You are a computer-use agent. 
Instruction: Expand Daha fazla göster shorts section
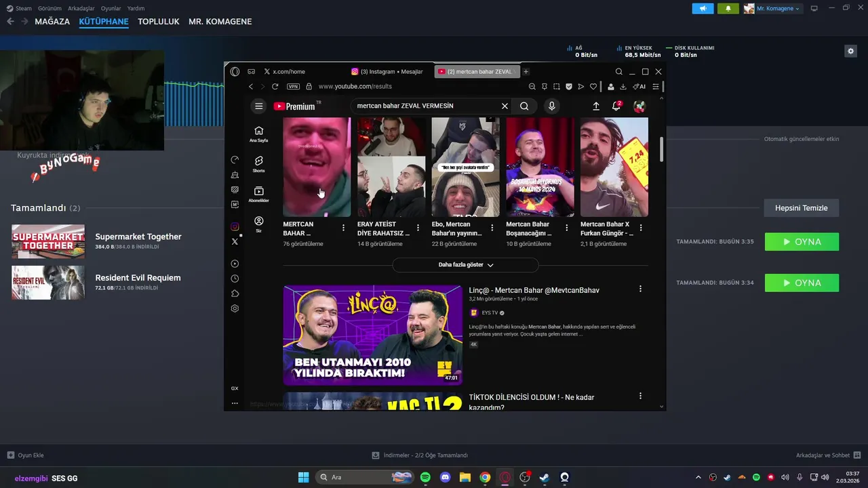[x=466, y=265]
